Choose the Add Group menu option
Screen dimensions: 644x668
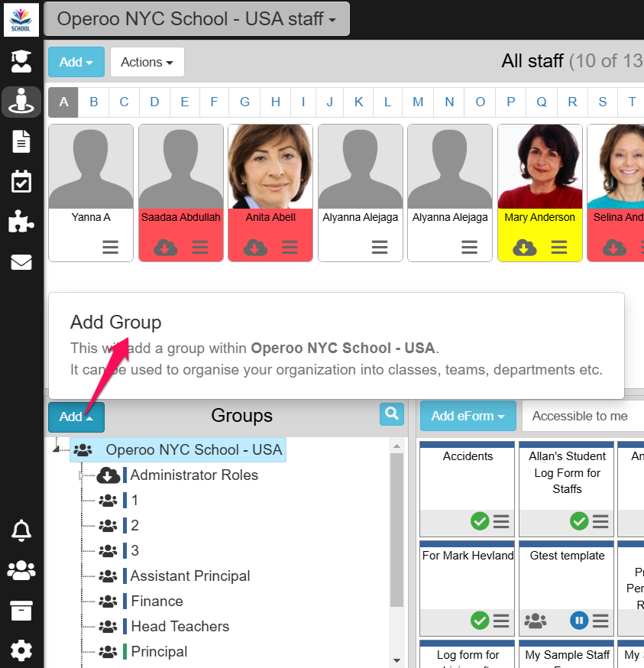click(x=336, y=345)
